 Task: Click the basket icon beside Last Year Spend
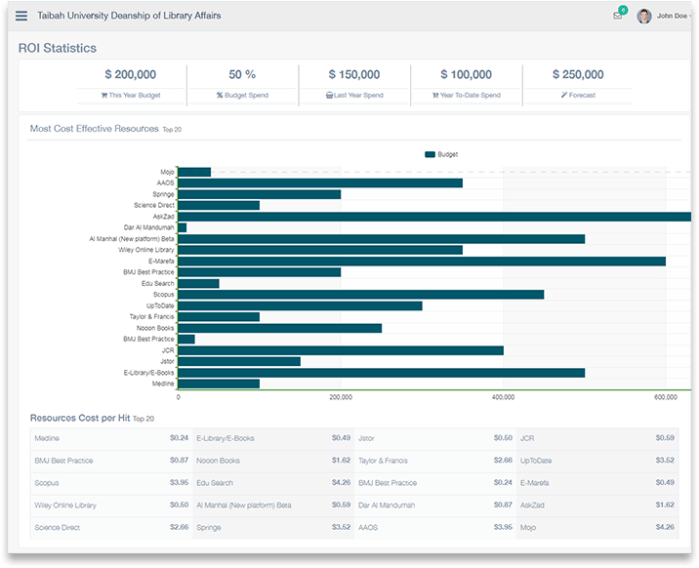click(x=329, y=96)
